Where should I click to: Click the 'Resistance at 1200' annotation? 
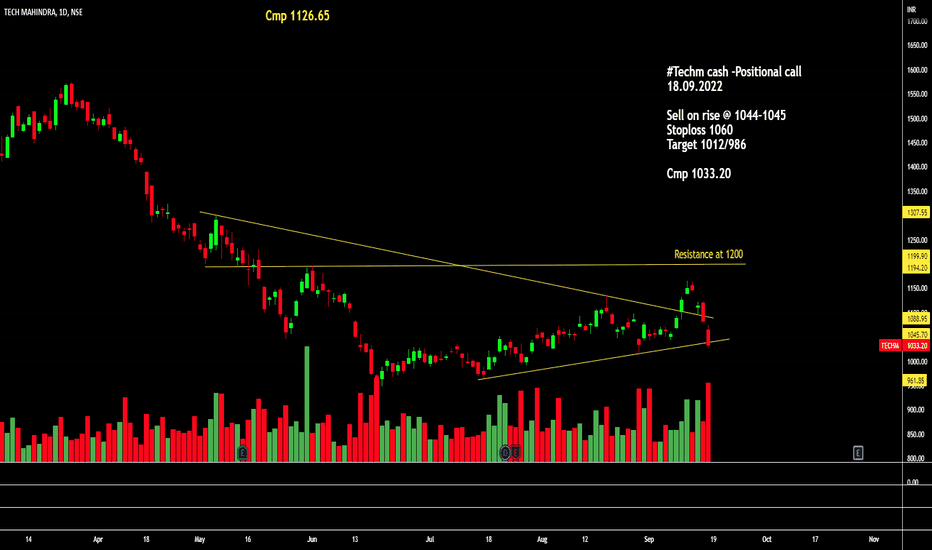(x=709, y=254)
